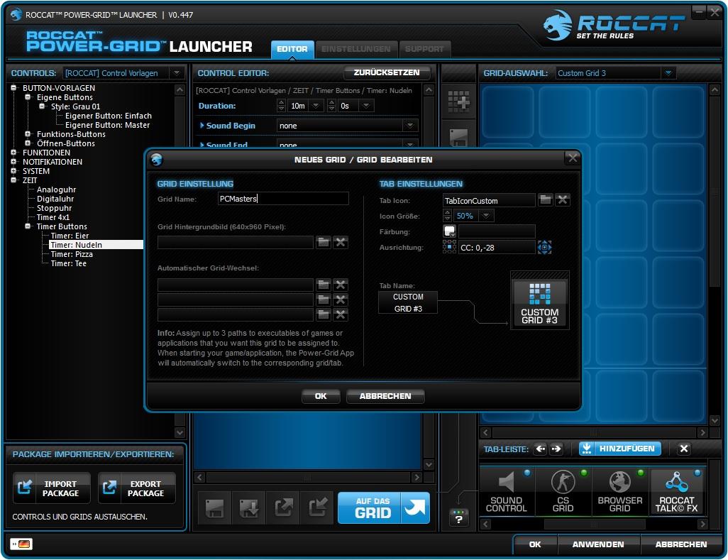The width and height of the screenshot is (728, 560).
Task: Browse first automatic grid switch path
Action: pyautogui.click(x=324, y=285)
